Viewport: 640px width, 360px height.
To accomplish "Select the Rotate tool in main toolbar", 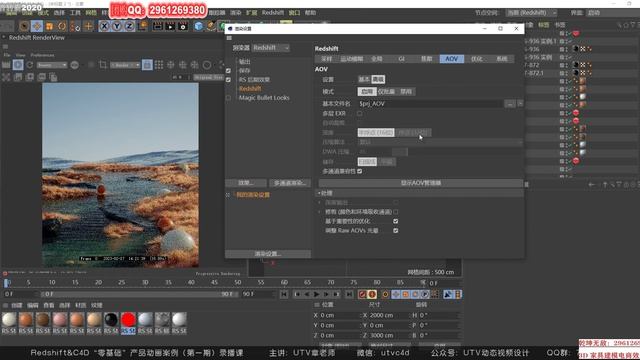I will click(62, 27).
